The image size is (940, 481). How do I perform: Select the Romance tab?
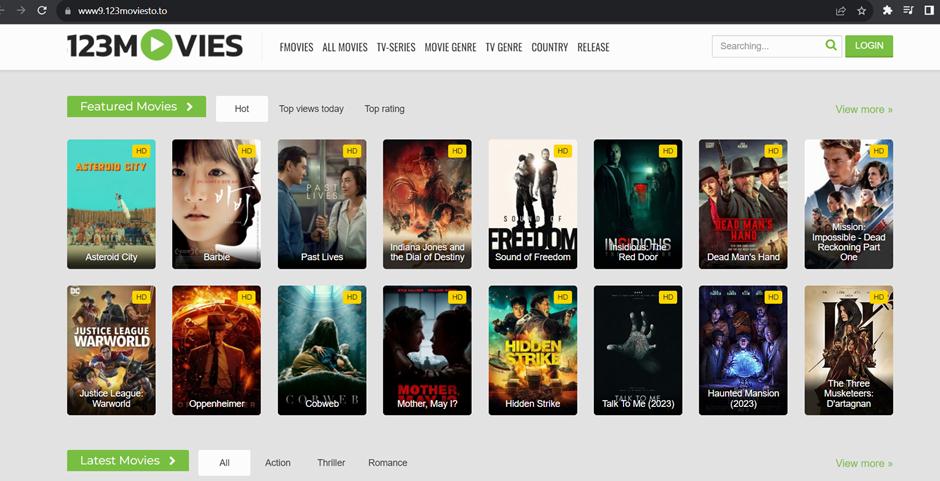(x=387, y=462)
